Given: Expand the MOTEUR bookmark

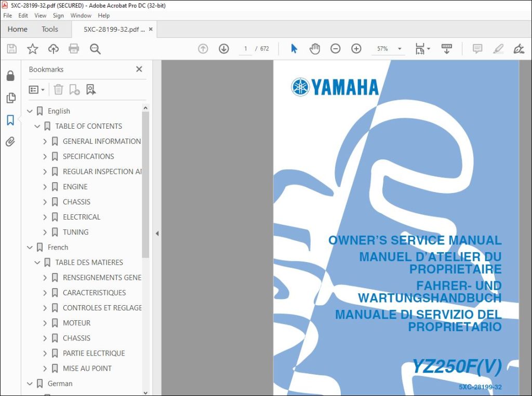Looking at the screenshot, I should point(45,323).
